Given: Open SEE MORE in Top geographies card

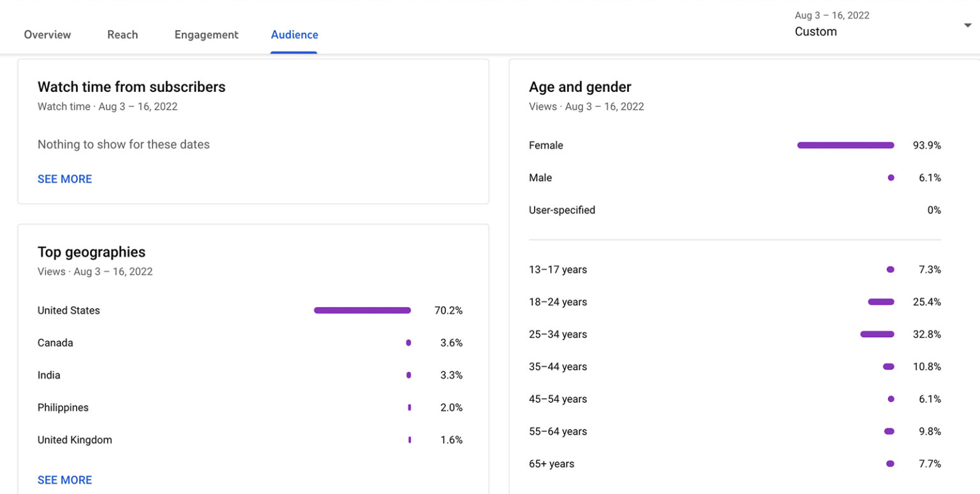Looking at the screenshot, I should 64,479.
